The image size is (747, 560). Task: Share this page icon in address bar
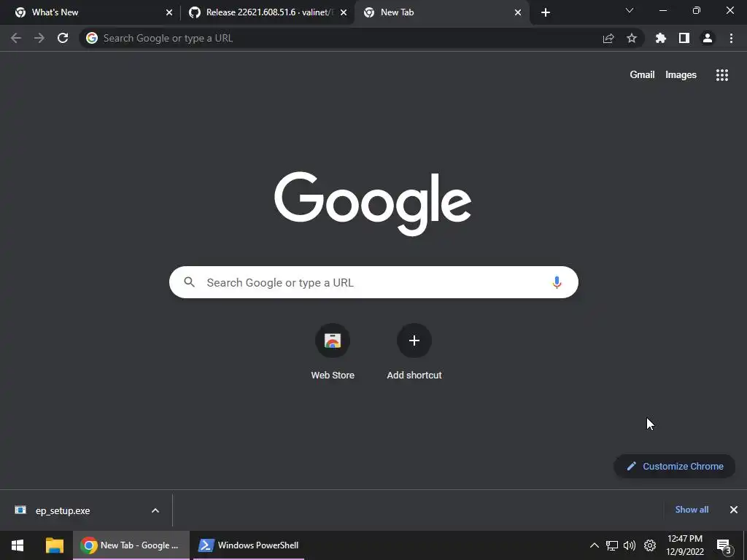pyautogui.click(x=608, y=38)
